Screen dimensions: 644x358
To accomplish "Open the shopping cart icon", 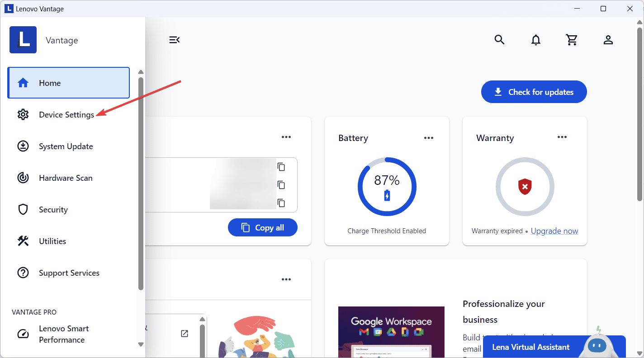I will pos(572,40).
